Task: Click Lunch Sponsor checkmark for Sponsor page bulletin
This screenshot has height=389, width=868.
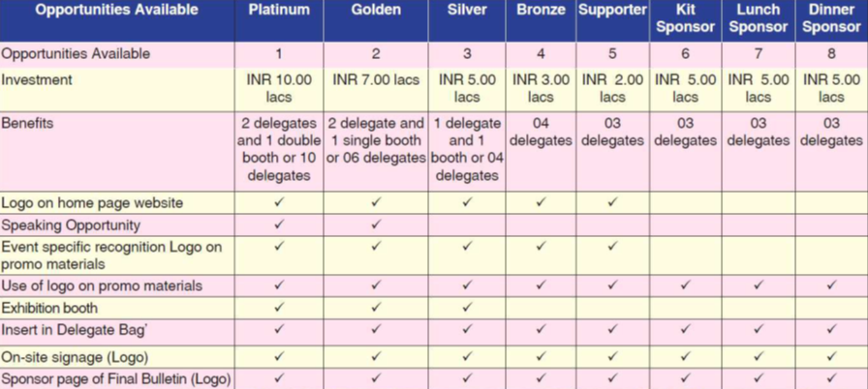Action: click(x=759, y=378)
